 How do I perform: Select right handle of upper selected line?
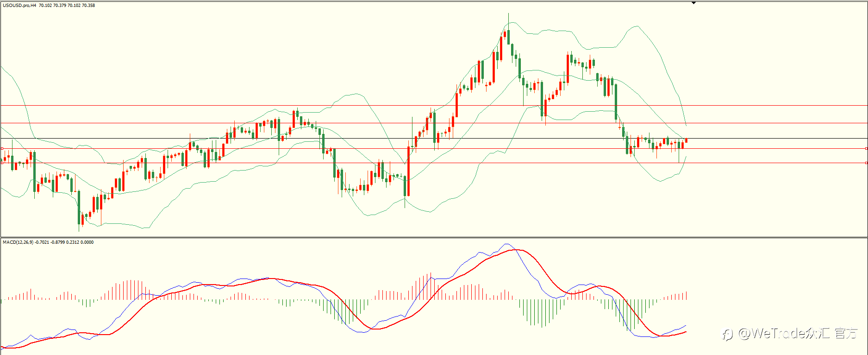pyautogui.click(x=866, y=149)
